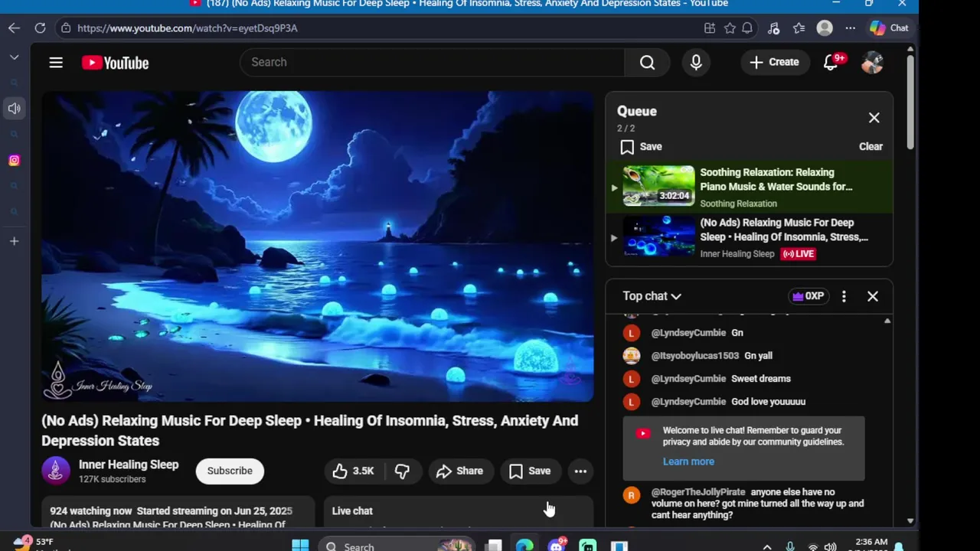Select the 924 watching now text
Viewport: 980px width, 551px height.
coord(91,510)
